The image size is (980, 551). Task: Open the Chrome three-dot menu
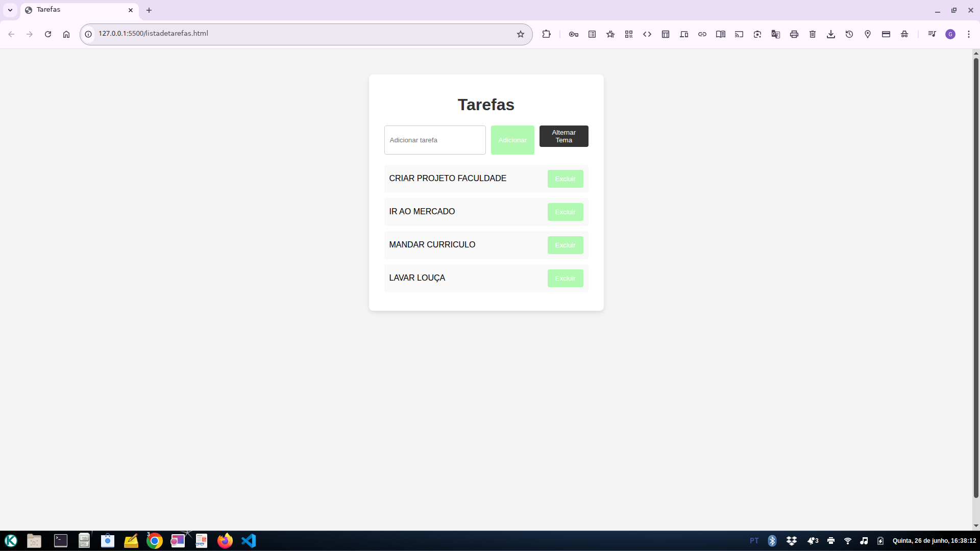tap(969, 34)
